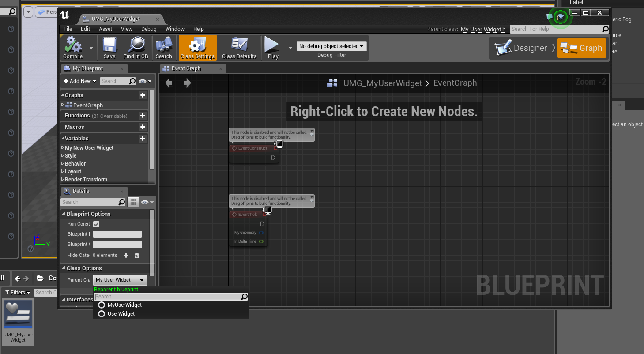Open the Parent Class dropdown
This screenshot has width=644, height=354.
[120, 280]
